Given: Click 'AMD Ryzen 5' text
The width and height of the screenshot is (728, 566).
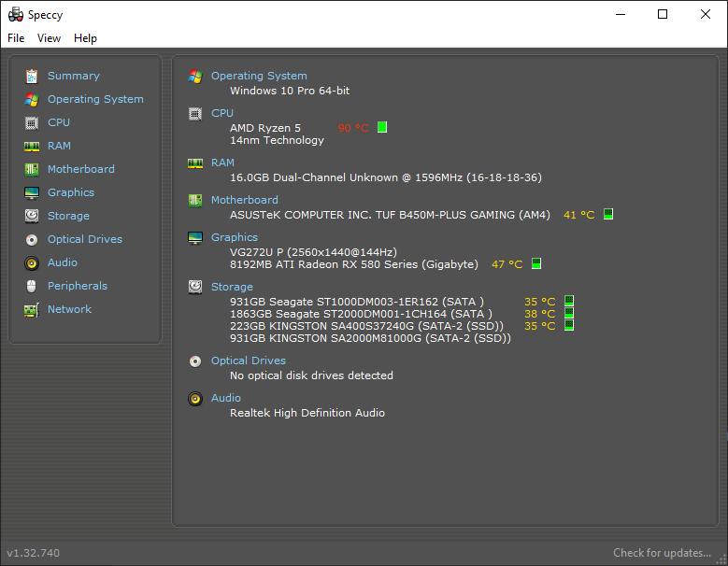Looking at the screenshot, I should click(x=265, y=128).
